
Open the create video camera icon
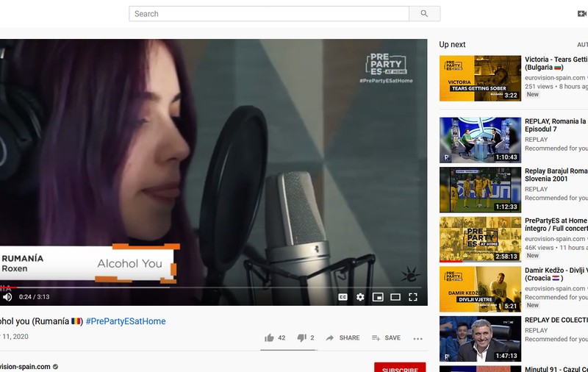tap(582, 14)
